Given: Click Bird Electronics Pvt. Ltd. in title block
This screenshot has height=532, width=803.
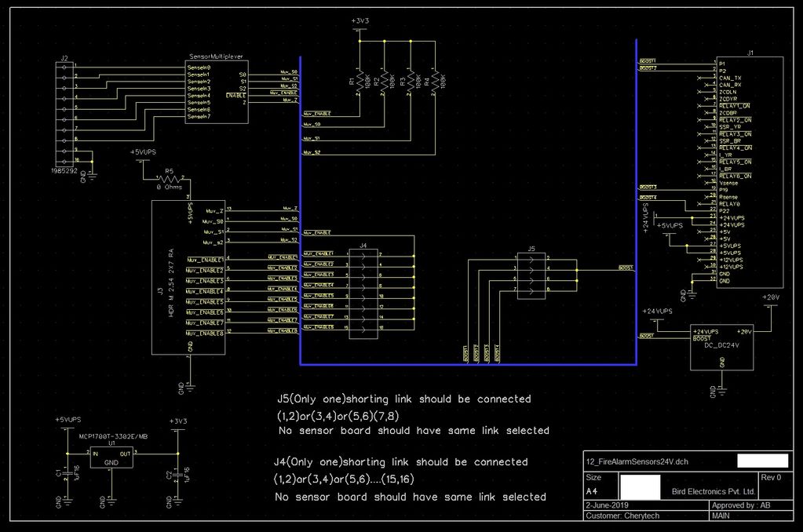Looking at the screenshot, I should tap(714, 491).
